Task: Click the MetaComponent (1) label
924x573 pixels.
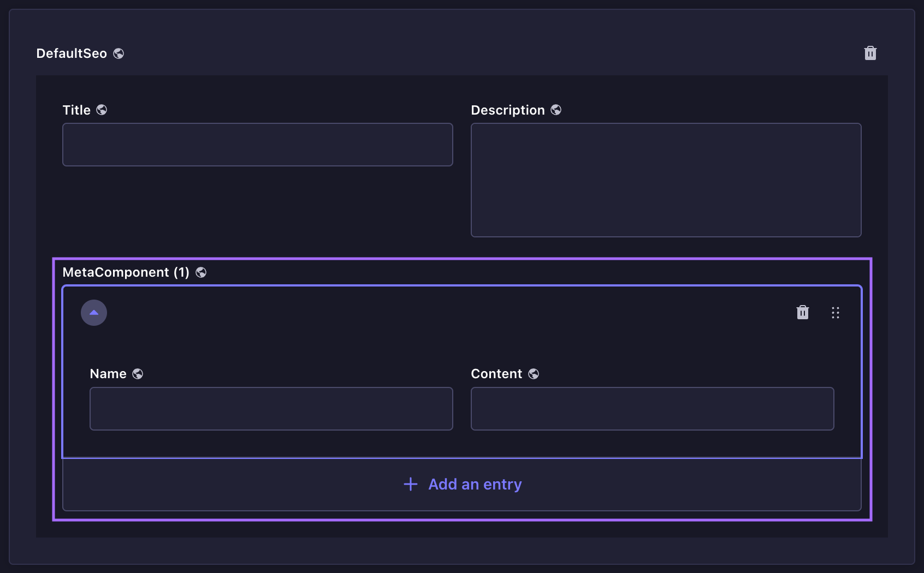Action: click(x=126, y=272)
